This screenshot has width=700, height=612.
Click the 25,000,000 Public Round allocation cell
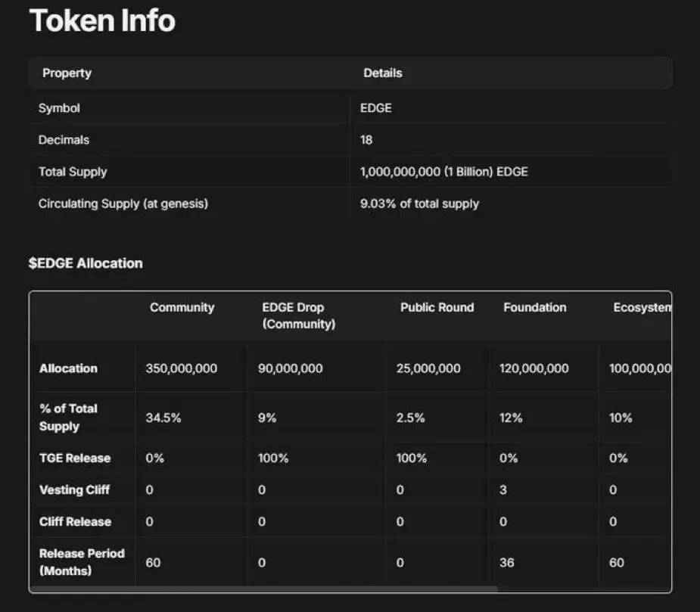pyautogui.click(x=428, y=368)
